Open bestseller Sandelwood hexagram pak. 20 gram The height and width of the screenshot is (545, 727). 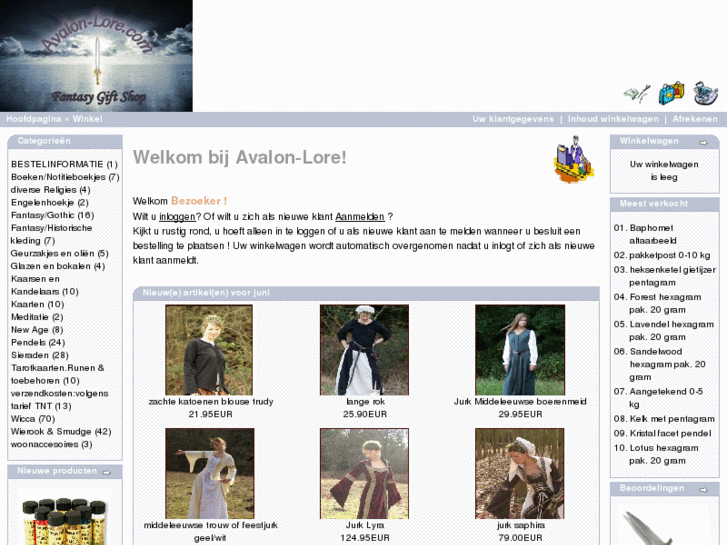(667, 365)
